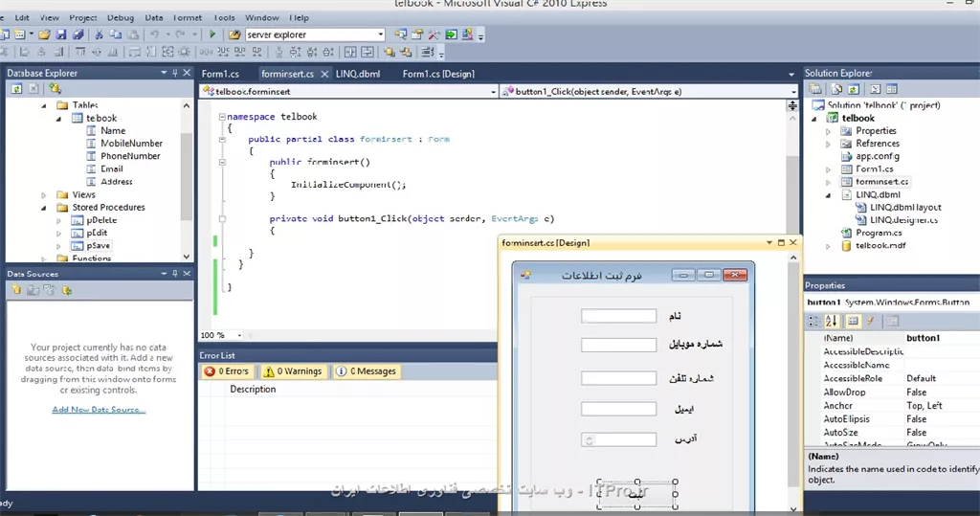Refresh the Database Explorer connections
Viewport: 980px width, 516px height.
17,89
